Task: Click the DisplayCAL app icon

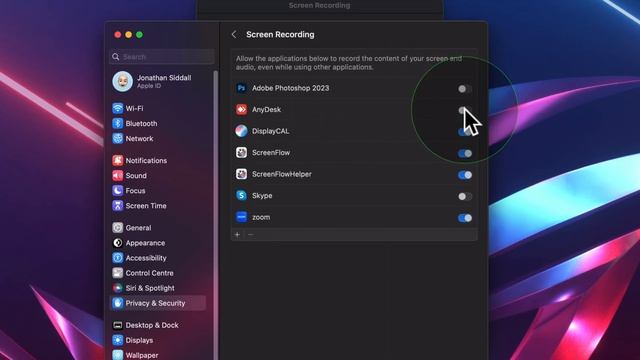Action: pos(241,131)
